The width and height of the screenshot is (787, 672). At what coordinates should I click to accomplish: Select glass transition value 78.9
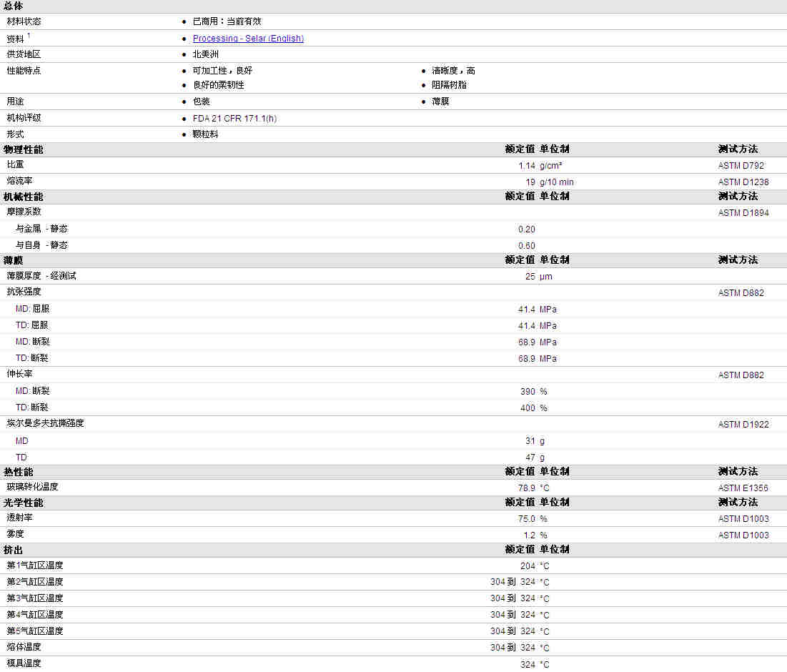527,488
